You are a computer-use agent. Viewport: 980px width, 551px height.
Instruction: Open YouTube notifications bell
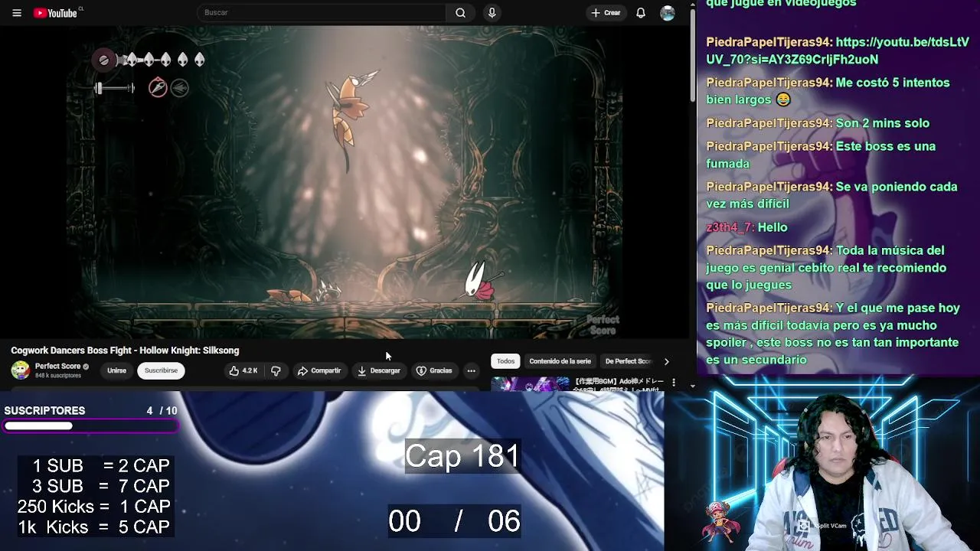[x=641, y=13]
